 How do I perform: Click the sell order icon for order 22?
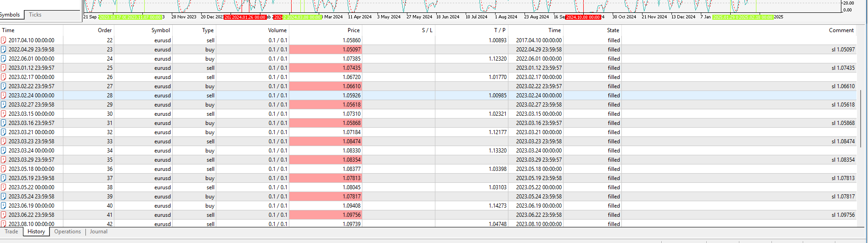pyautogui.click(x=4, y=40)
